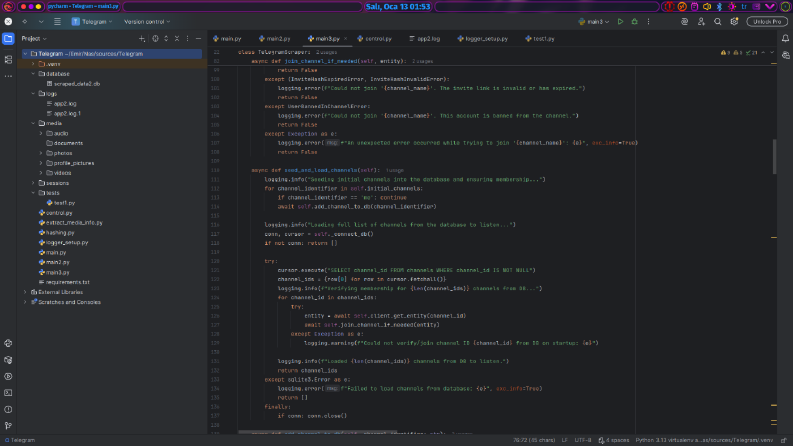Switch to main.py tab

pyautogui.click(x=227, y=39)
